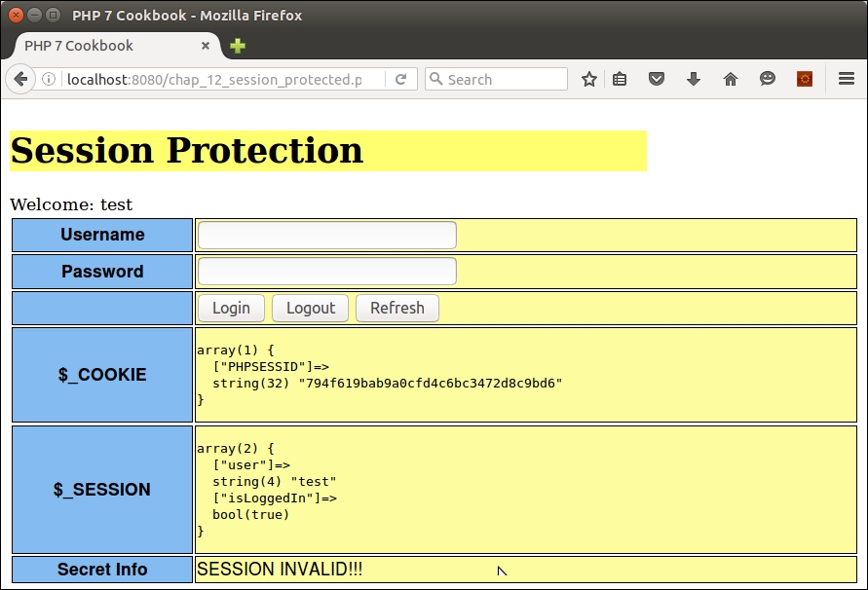Focus the Password text field

[x=326, y=272]
